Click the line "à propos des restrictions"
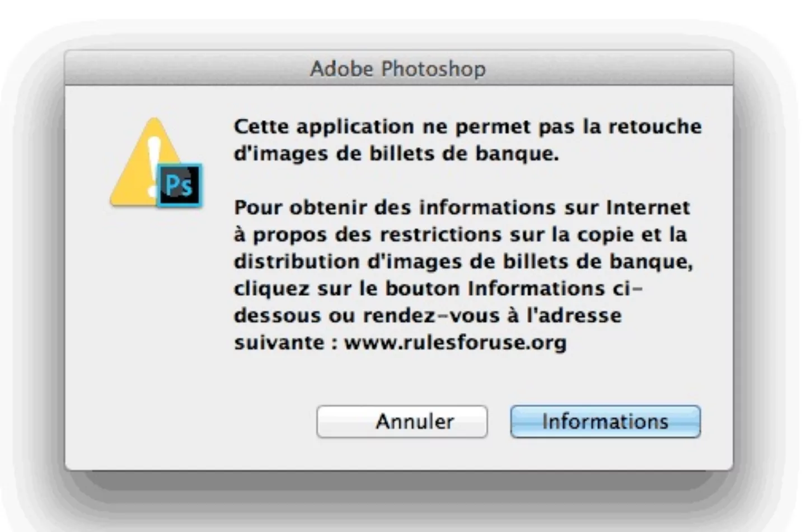This screenshot has width=806, height=532. [x=460, y=234]
